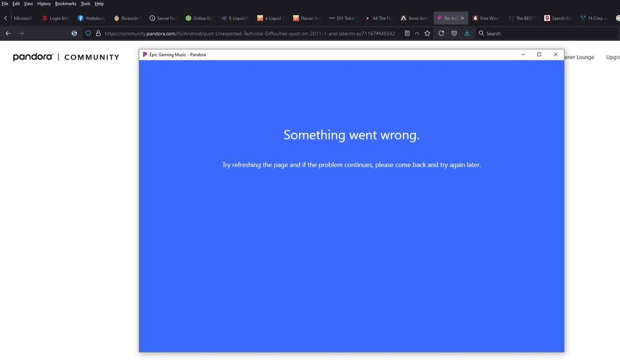This screenshot has width=620, height=364.
Task: Click the Pandora app icon in titlebar
Action: pyautogui.click(x=145, y=55)
